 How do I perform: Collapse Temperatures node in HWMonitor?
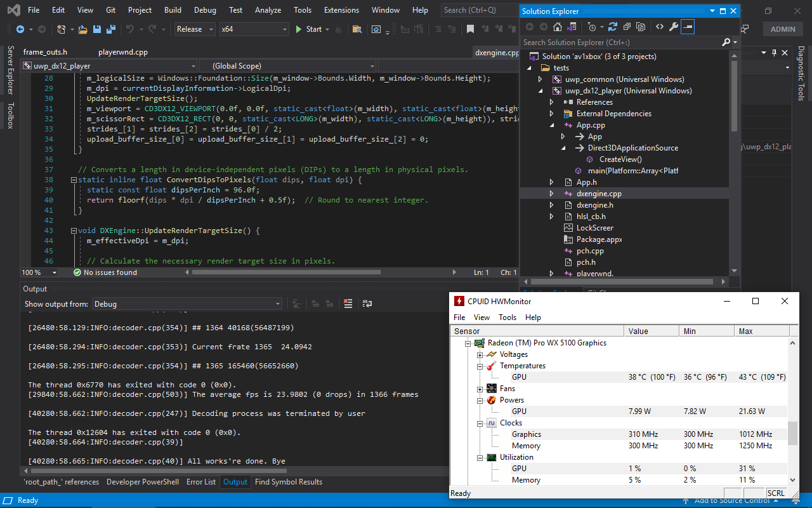click(x=480, y=366)
